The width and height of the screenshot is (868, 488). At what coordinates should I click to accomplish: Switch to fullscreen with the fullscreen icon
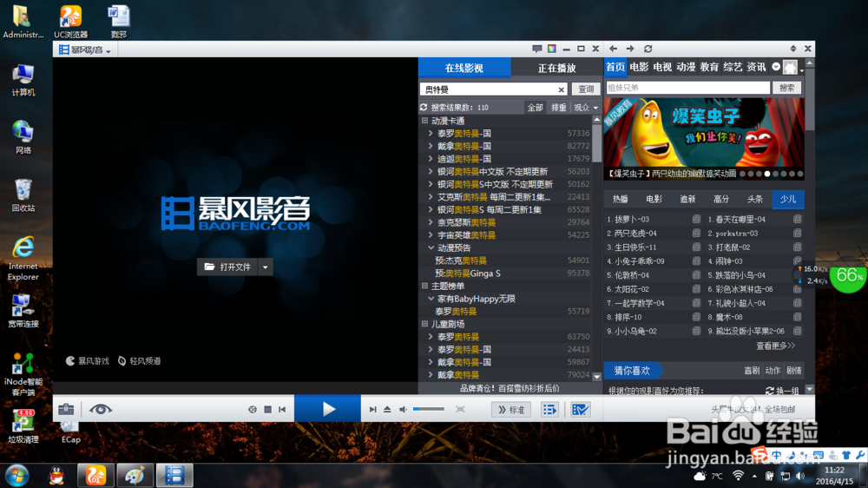tap(460, 409)
